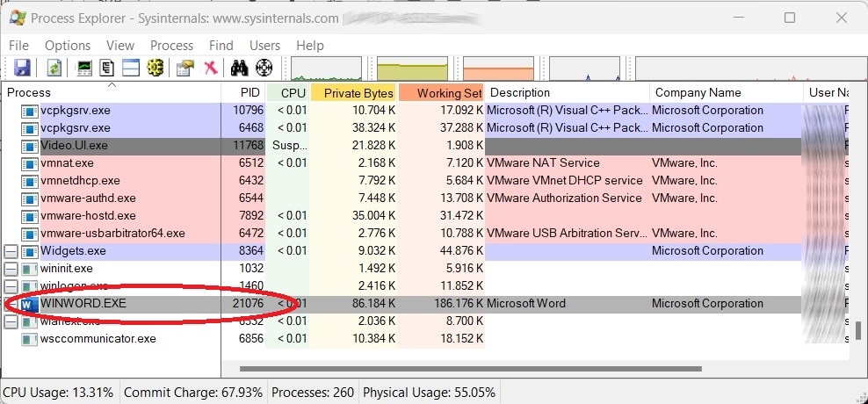
Task: Click the Save floppy disk toolbar icon
Action: (22, 69)
